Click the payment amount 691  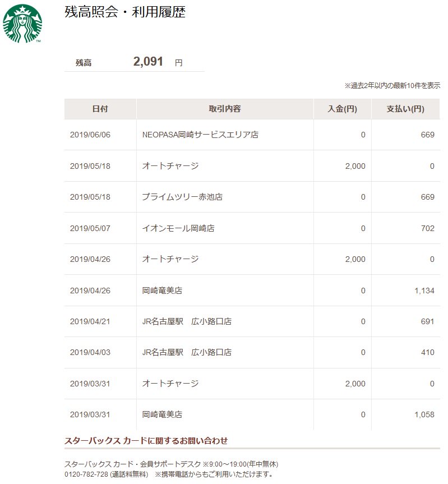(x=428, y=321)
